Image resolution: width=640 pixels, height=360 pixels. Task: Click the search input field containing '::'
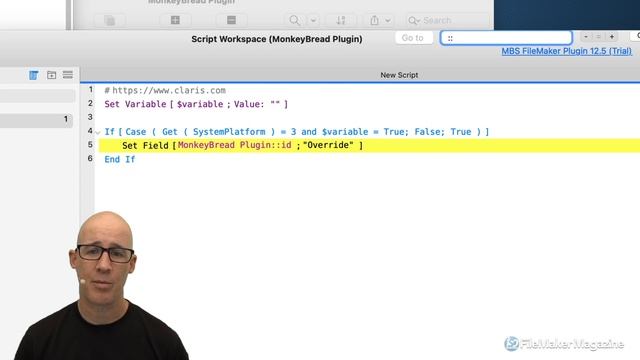506,38
